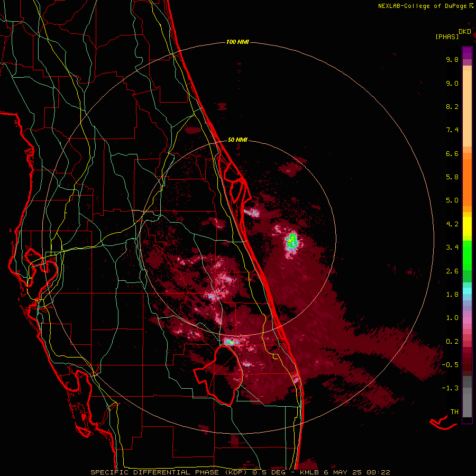
Task: Click the cyan segment of the color bar
Action: click(467, 291)
